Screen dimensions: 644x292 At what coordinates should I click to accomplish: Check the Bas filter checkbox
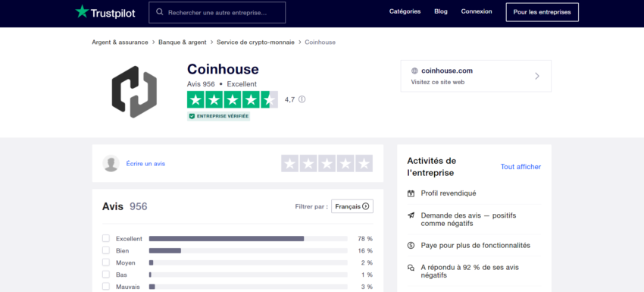[x=106, y=275]
